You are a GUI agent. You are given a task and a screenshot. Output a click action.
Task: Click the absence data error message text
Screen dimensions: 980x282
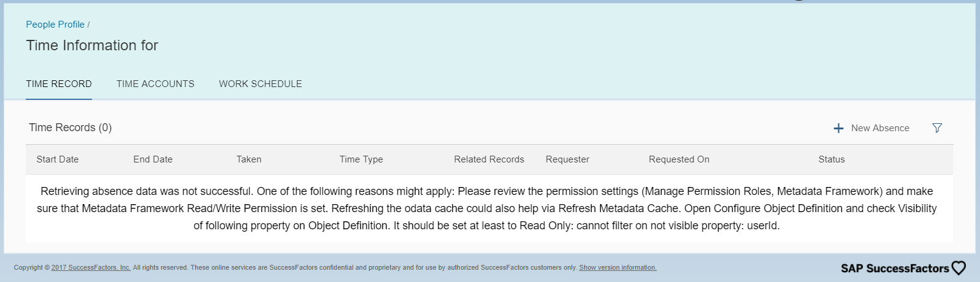click(x=487, y=208)
